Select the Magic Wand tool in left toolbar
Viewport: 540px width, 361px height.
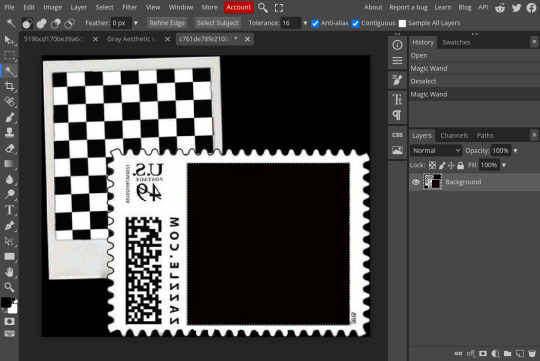click(x=9, y=71)
